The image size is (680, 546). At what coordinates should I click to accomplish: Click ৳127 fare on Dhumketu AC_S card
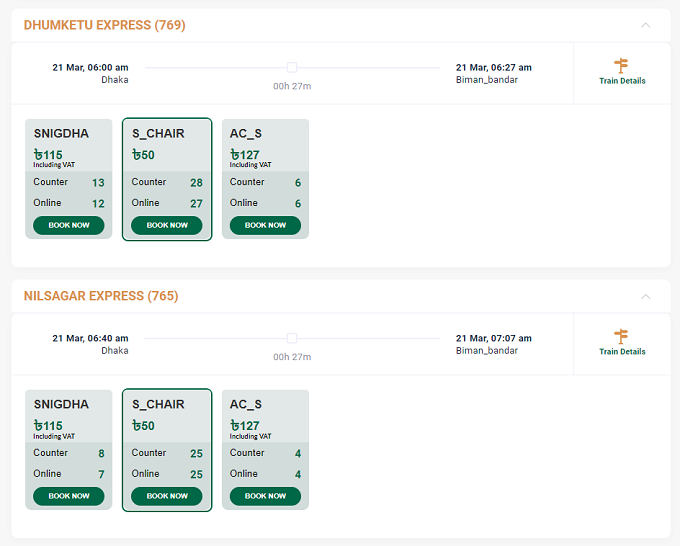pos(245,155)
